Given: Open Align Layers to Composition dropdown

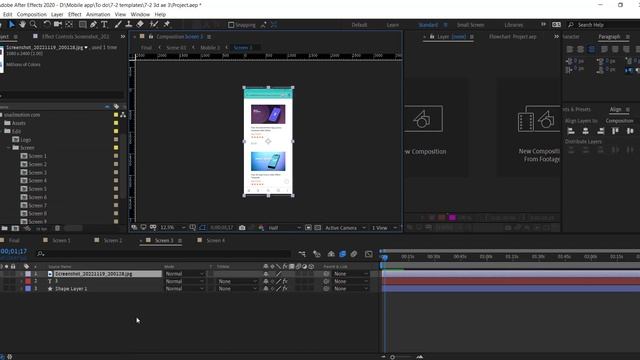Looking at the screenshot, I should click(620, 121).
